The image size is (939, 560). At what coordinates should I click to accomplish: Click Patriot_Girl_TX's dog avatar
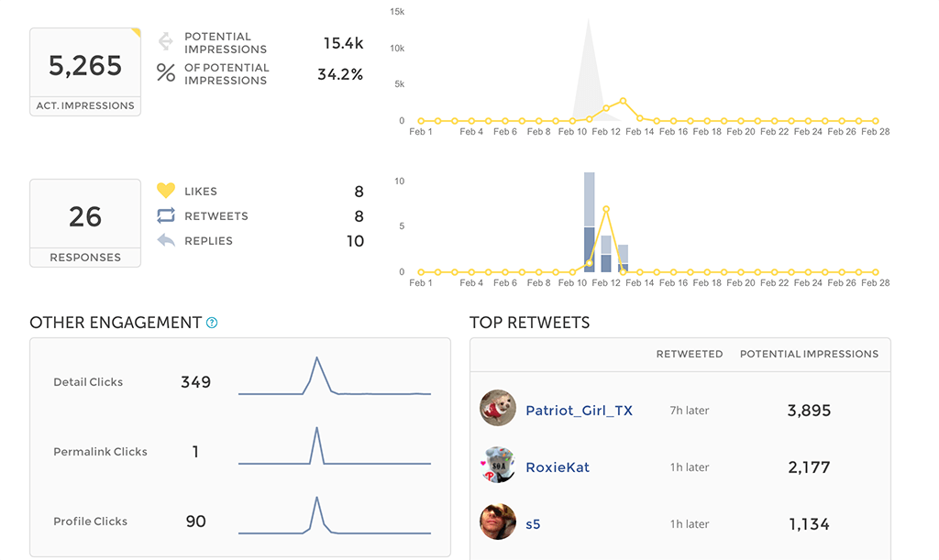(497, 410)
